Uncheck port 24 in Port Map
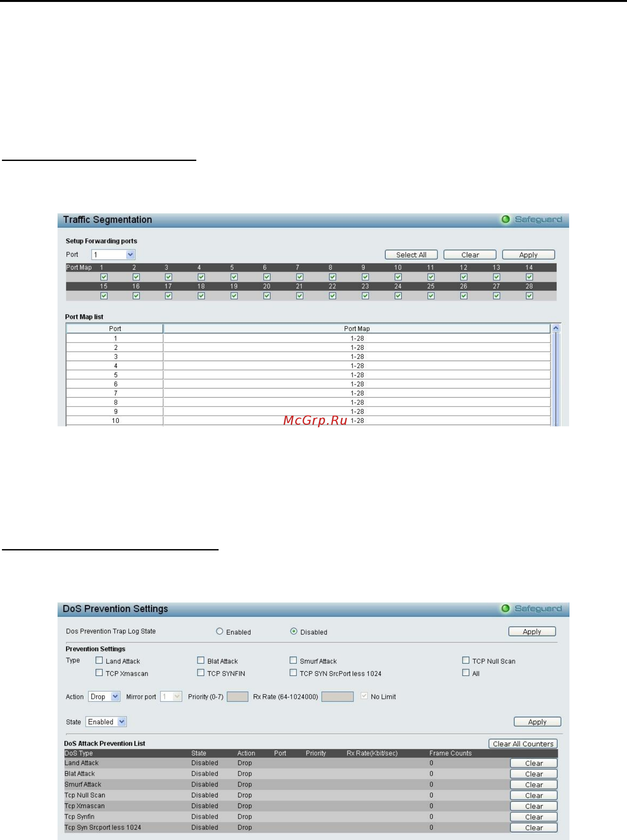The height and width of the screenshot is (840, 627). tap(398, 295)
